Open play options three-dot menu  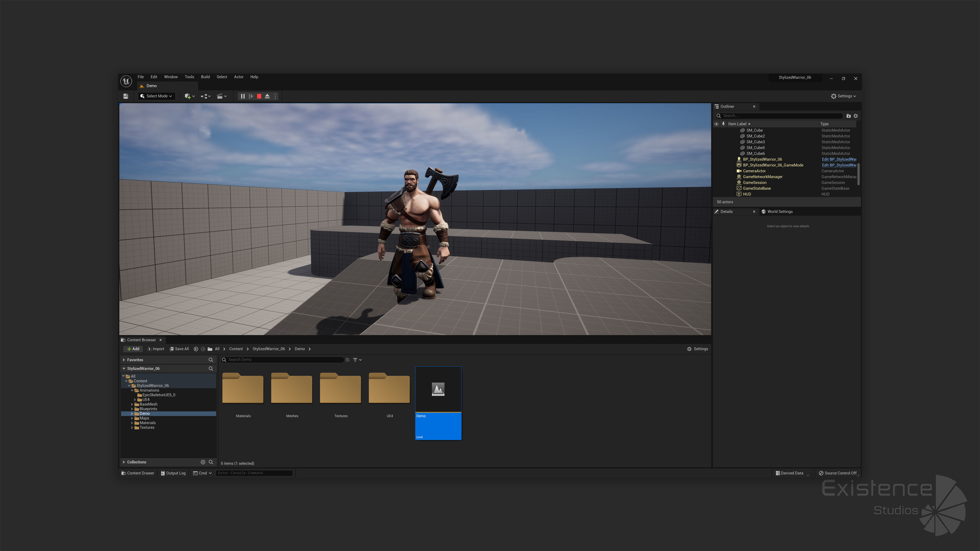click(275, 96)
